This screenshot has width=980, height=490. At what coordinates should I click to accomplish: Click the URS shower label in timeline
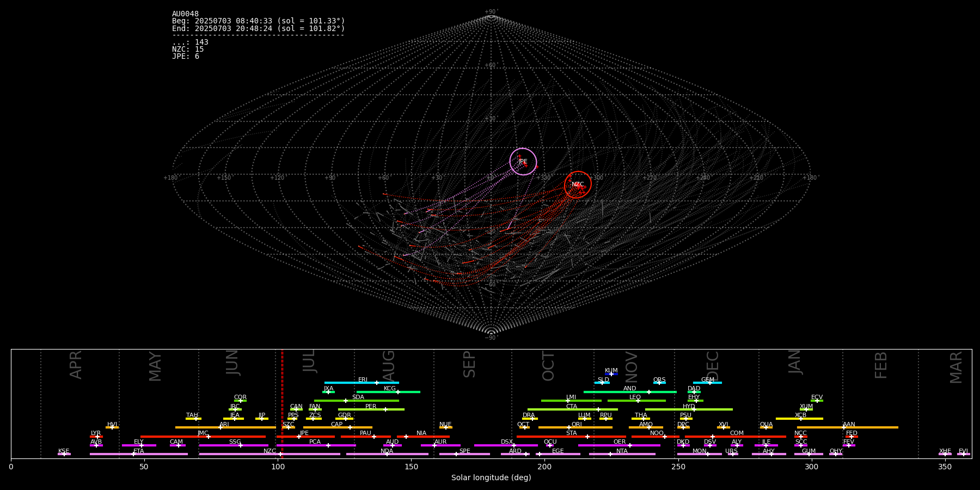click(x=731, y=451)
